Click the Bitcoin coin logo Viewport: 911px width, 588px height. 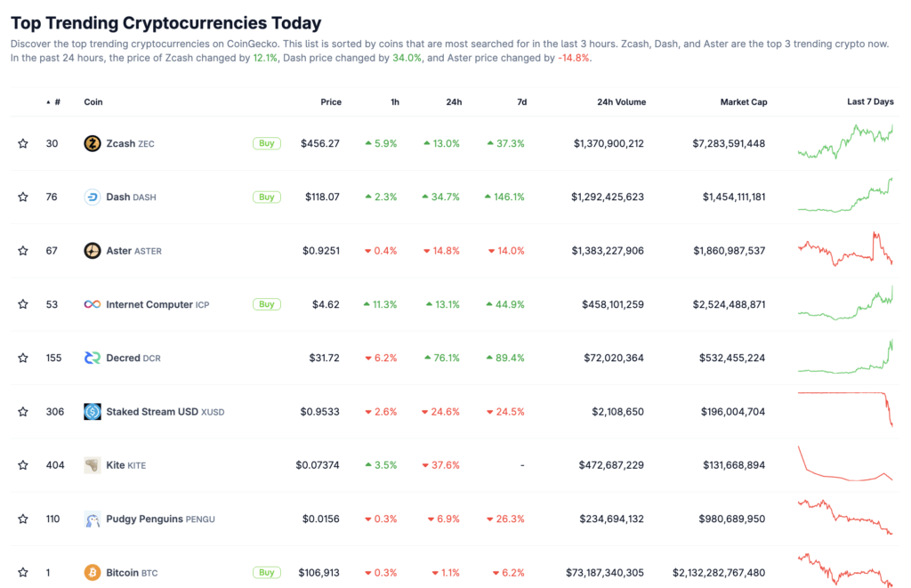pyautogui.click(x=93, y=572)
